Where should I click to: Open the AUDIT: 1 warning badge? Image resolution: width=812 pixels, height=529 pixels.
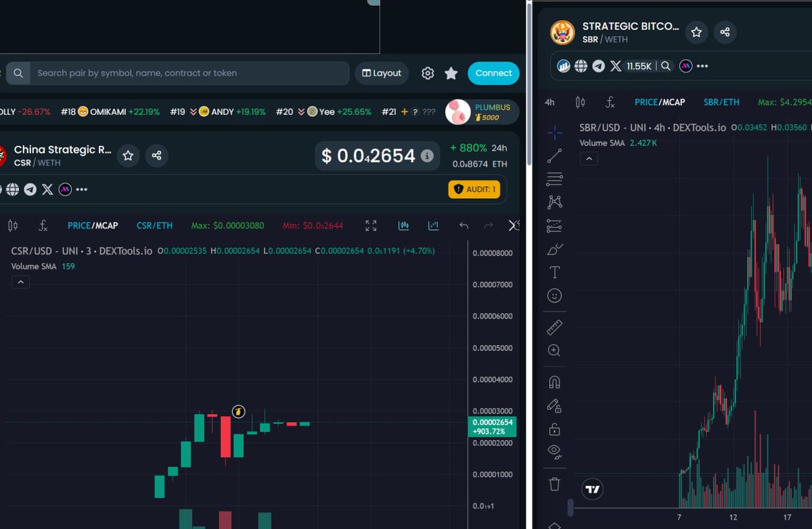474,189
